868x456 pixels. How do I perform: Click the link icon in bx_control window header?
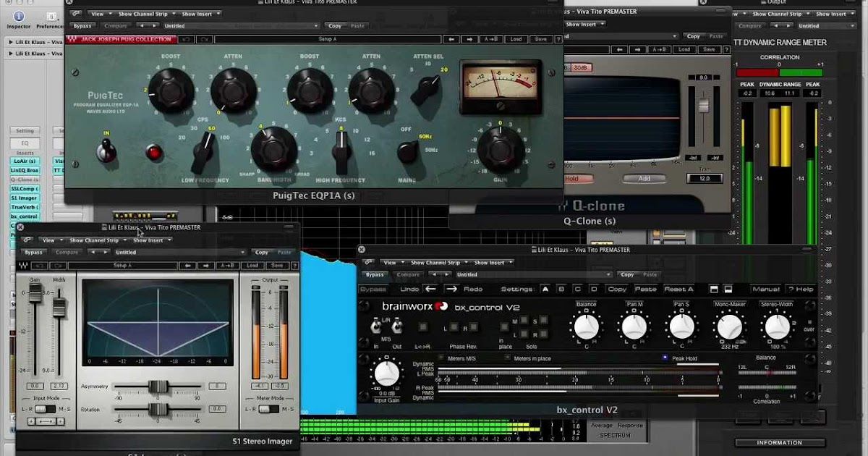[x=369, y=263]
